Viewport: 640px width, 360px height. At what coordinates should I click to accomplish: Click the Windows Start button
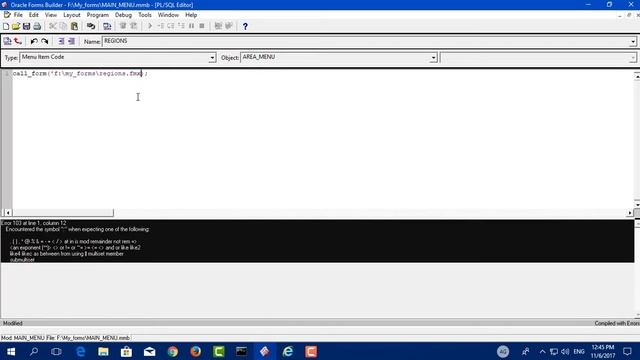(x=11, y=351)
